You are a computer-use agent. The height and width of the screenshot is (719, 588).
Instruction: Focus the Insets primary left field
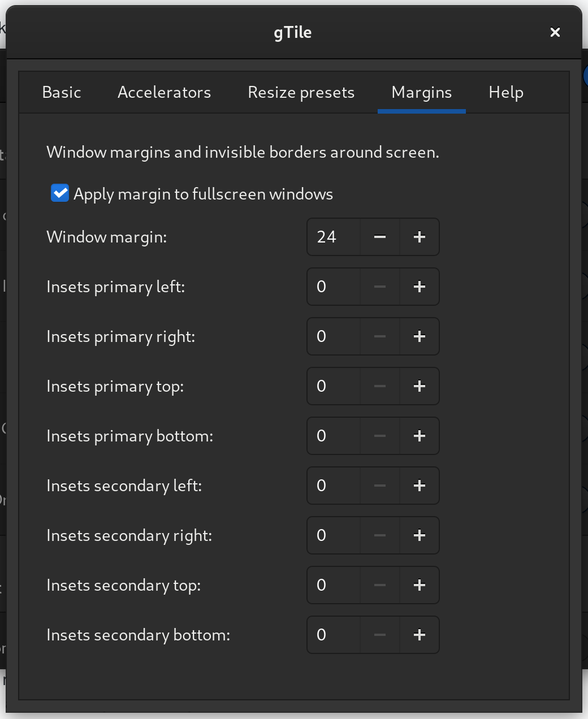[x=334, y=287]
